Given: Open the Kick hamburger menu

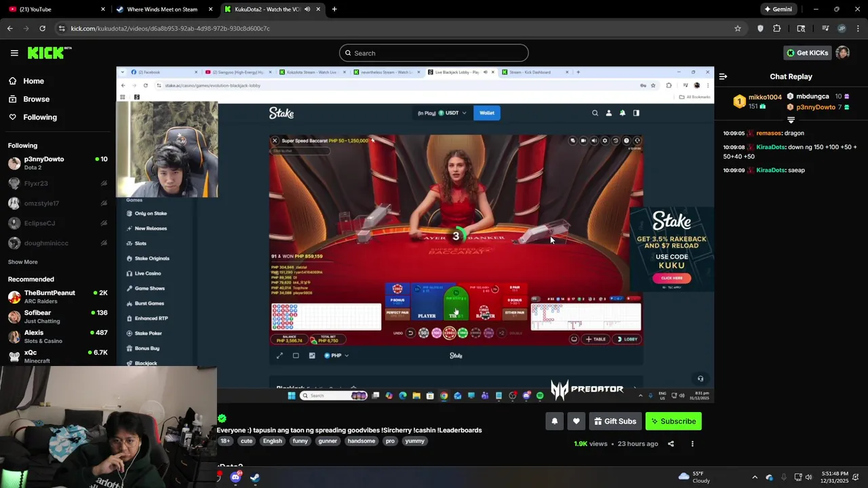Looking at the screenshot, I should pyautogui.click(x=14, y=53).
